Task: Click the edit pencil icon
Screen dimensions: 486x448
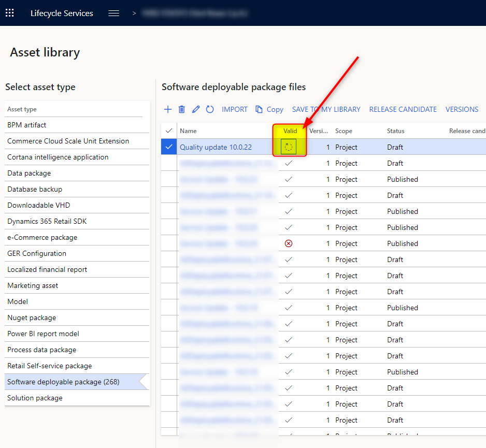Action: tap(196, 109)
